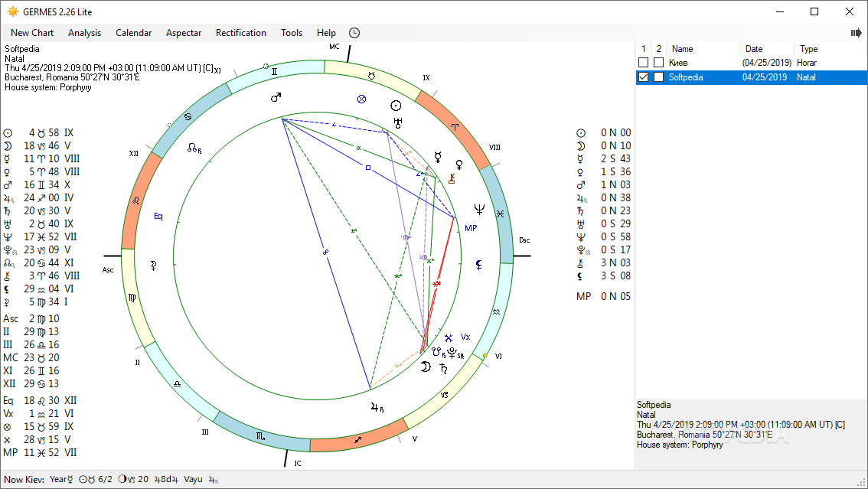Open the Aspectar menu
The height and width of the screenshot is (489, 868).
coord(184,33)
